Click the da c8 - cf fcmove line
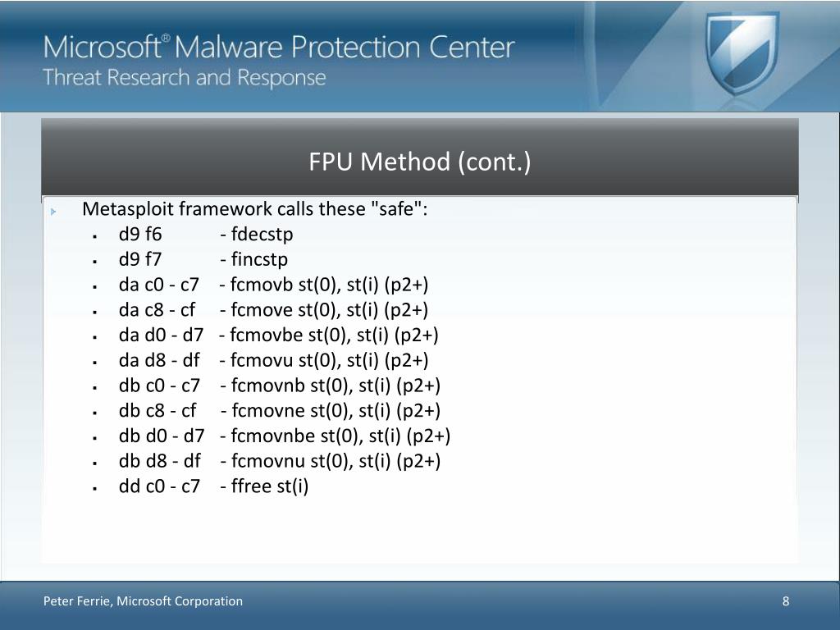 (274, 309)
